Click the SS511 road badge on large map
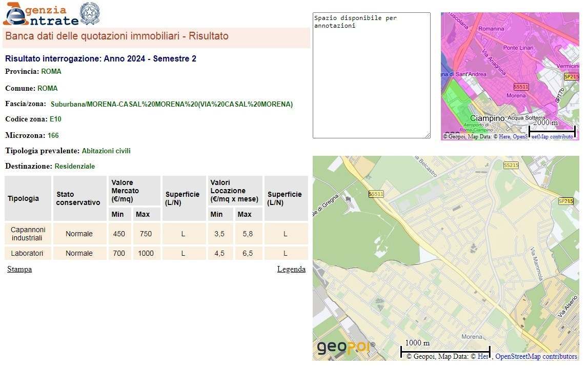 pyautogui.click(x=376, y=194)
